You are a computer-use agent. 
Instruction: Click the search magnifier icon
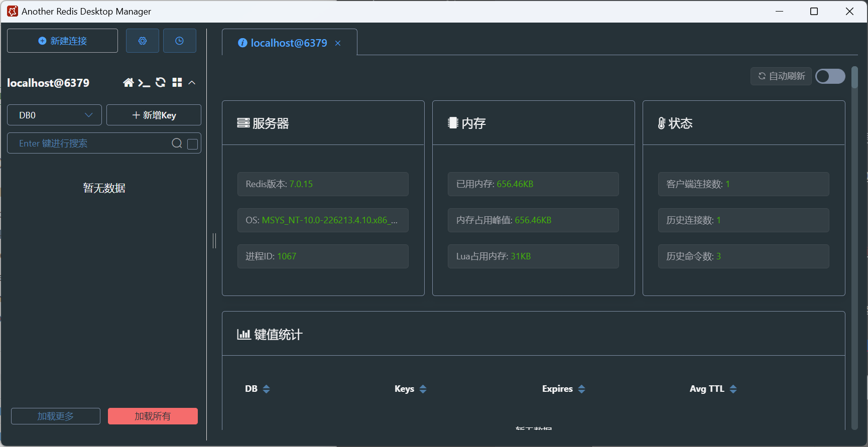177,143
